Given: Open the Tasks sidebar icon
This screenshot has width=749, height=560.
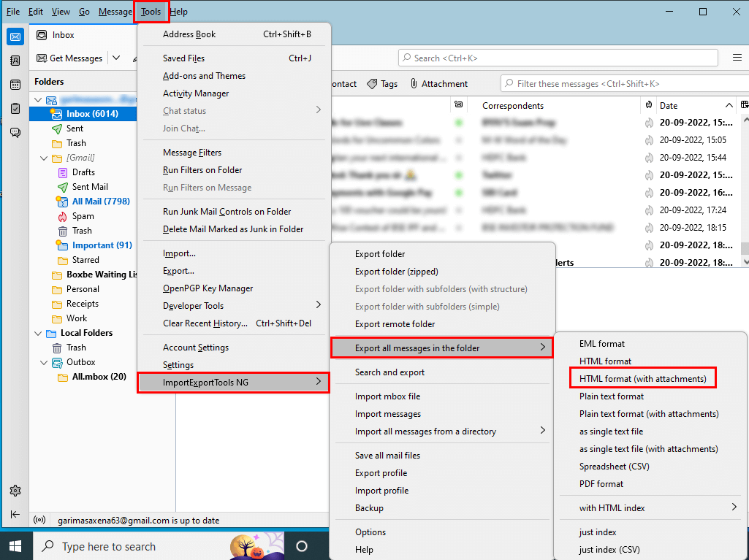Looking at the screenshot, I should (15, 108).
